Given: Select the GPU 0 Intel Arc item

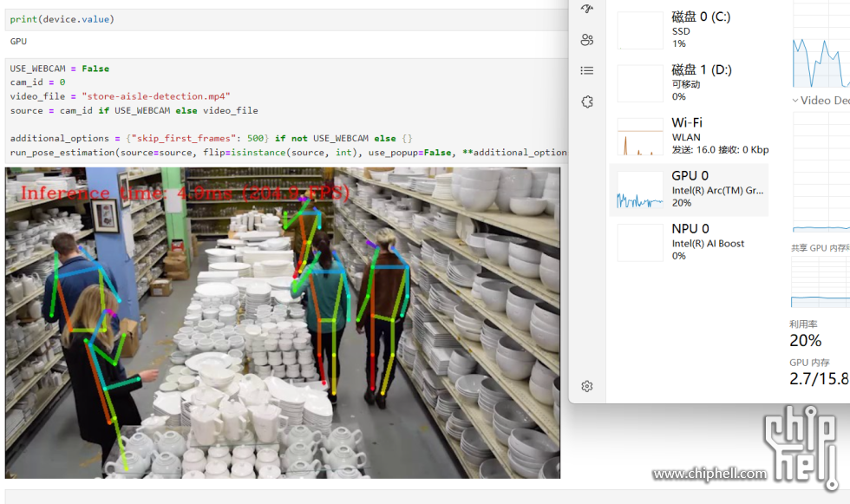Looking at the screenshot, I should tap(689, 189).
